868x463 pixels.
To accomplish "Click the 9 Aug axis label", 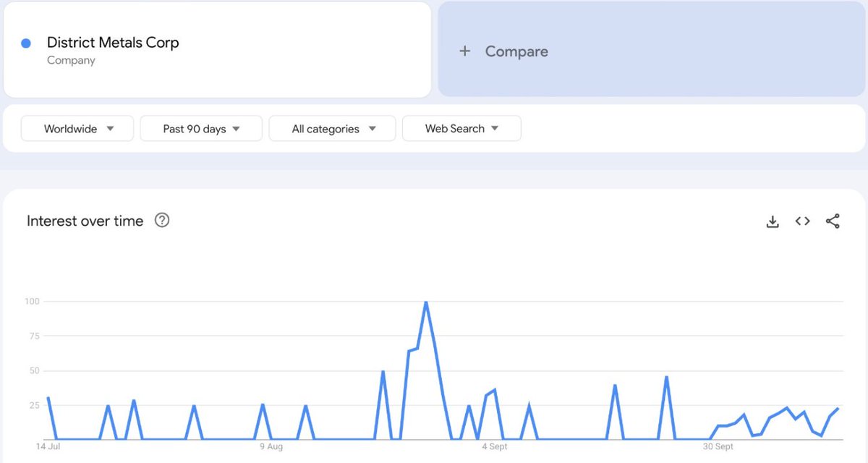I will pos(271,447).
